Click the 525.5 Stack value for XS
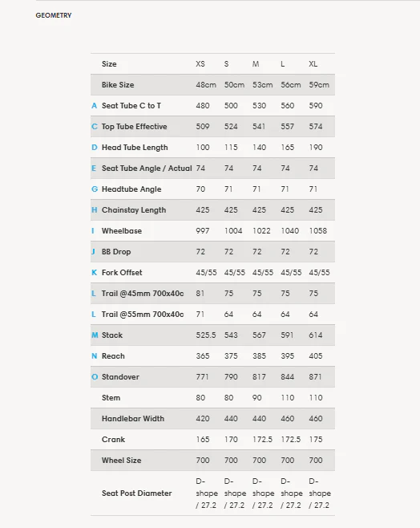 click(206, 335)
